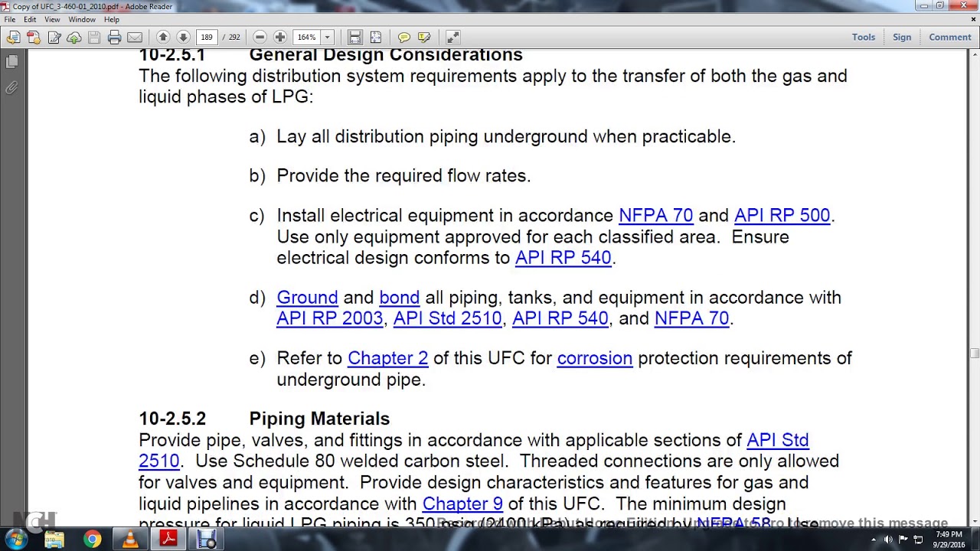Screen dimensions: 980x551
Task: Click the upload to cloud icon
Action: (74, 37)
